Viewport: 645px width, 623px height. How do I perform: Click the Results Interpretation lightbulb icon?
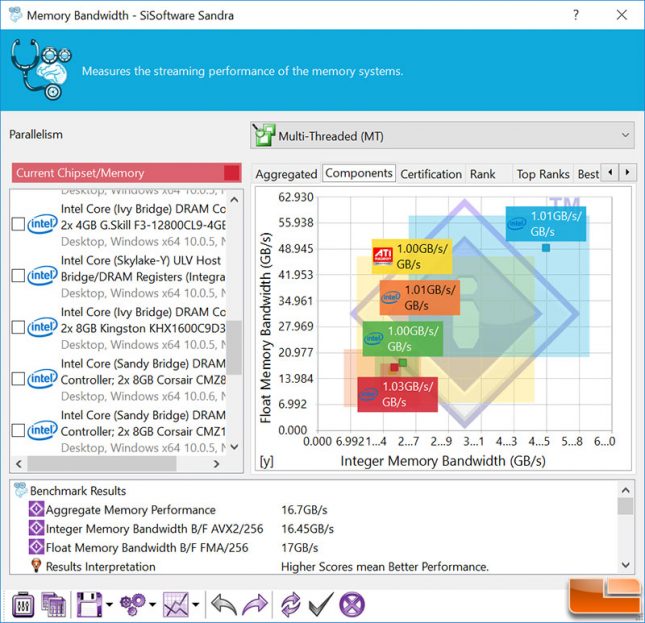[x=36, y=565]
